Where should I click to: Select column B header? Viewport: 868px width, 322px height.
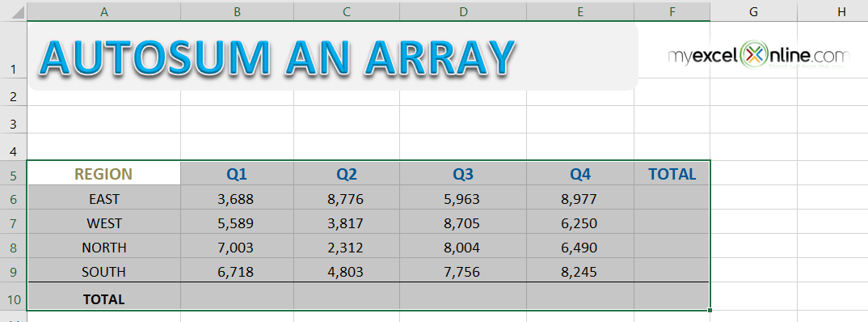pos(237,11)
